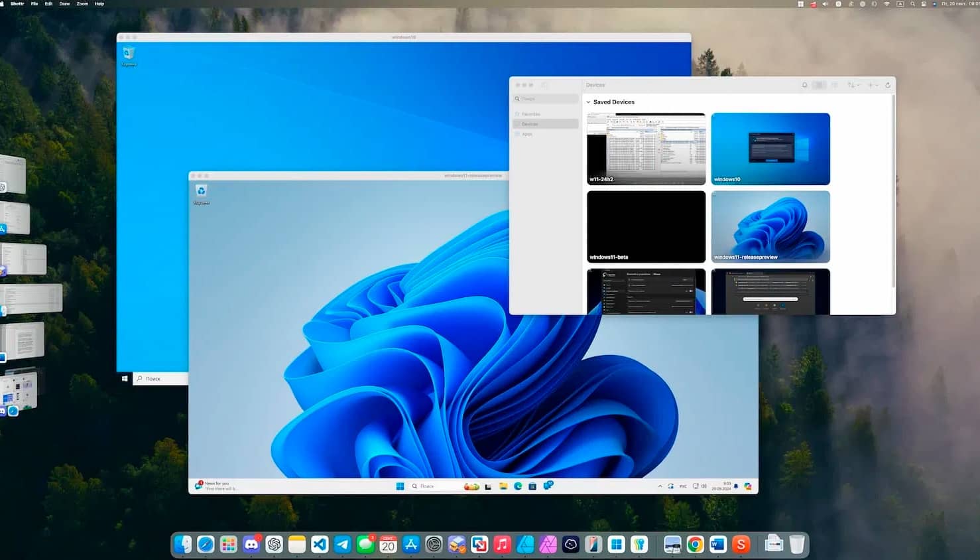The image size is (980, 560).
Task: Toggle the grid view mode in the Devices toolbar
Action: point(819,85)
